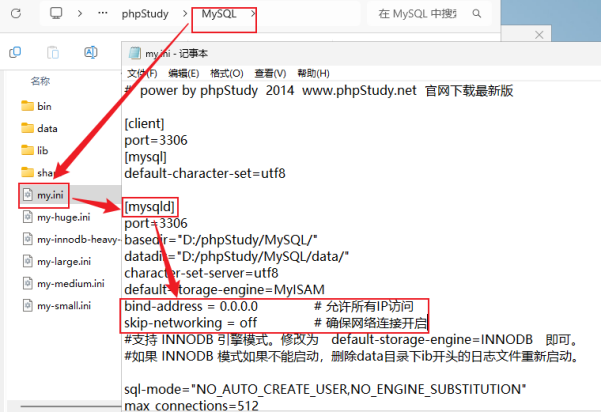Screen dimensions: 602x413
Task: Click the my-large.ini file icon
Action: point(28,261)
